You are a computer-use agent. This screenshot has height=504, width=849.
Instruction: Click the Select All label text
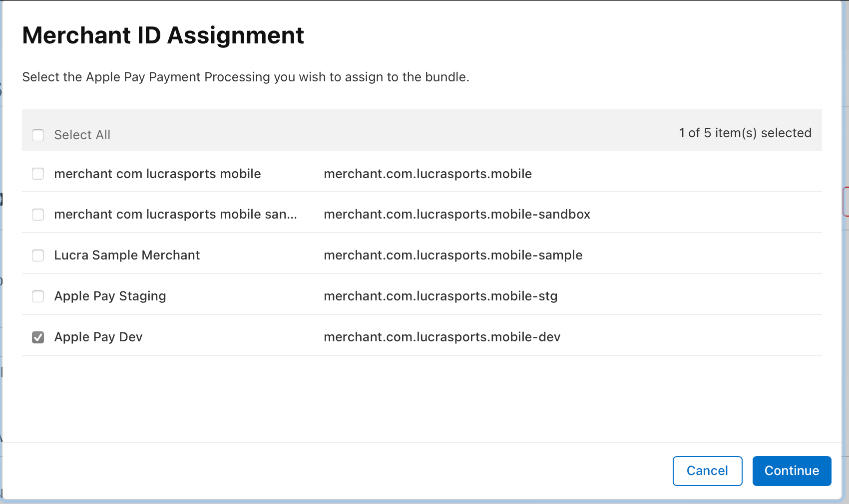tap(82, 135)
